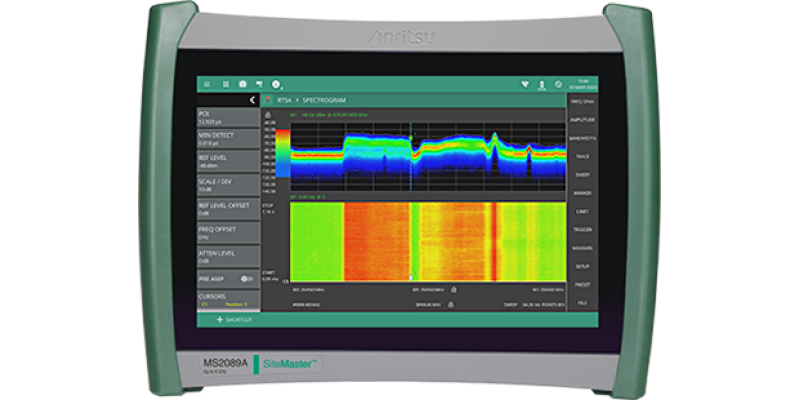
Task: Click the SHORTCUT plus button
Action: (235, 320)
